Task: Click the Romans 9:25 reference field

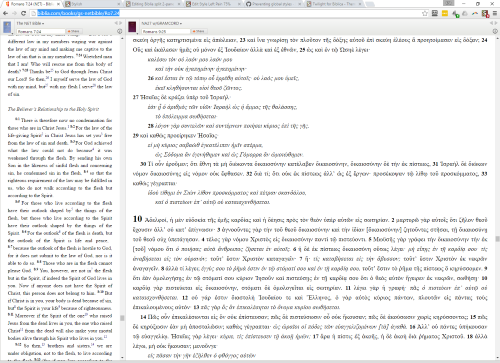Action: tap(166, 31)
